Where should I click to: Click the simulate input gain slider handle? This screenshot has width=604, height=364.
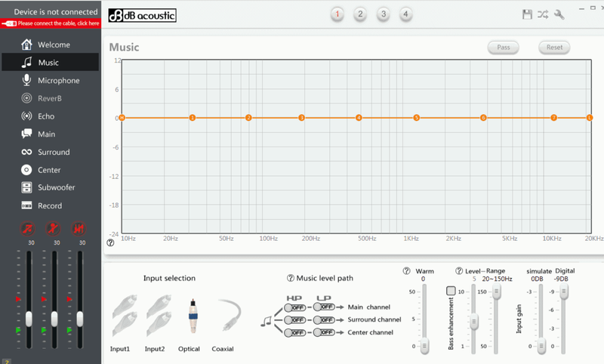pyautogui.click(x=541, y=346)
